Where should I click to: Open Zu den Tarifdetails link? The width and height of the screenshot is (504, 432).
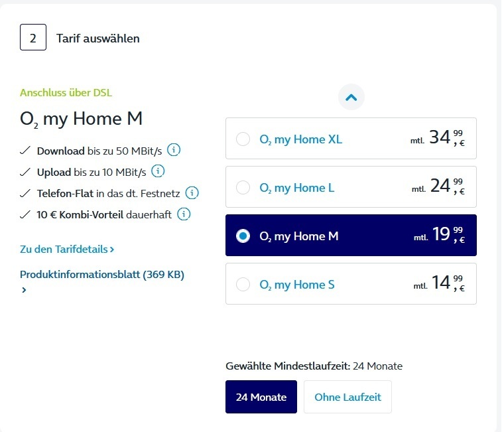(x=67, y=250)
